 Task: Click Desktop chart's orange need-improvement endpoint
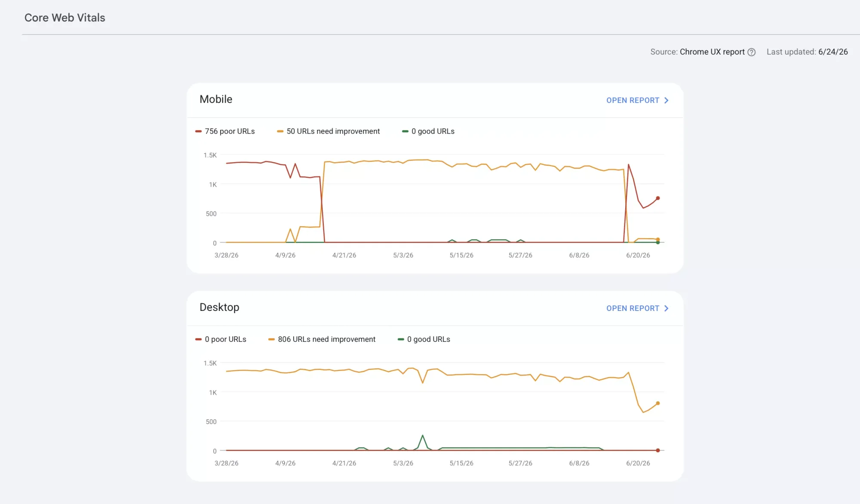click(x=657, y=403)
